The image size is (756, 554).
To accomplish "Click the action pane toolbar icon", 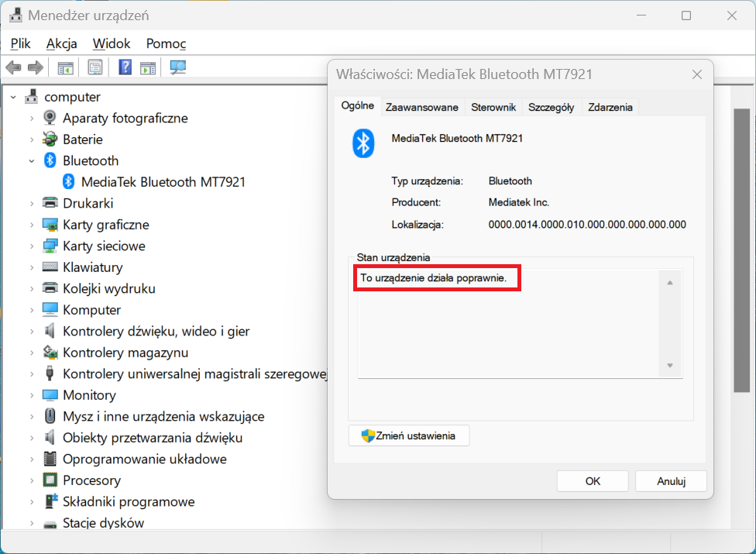I will pyautogui.click(x=148, y=68).
